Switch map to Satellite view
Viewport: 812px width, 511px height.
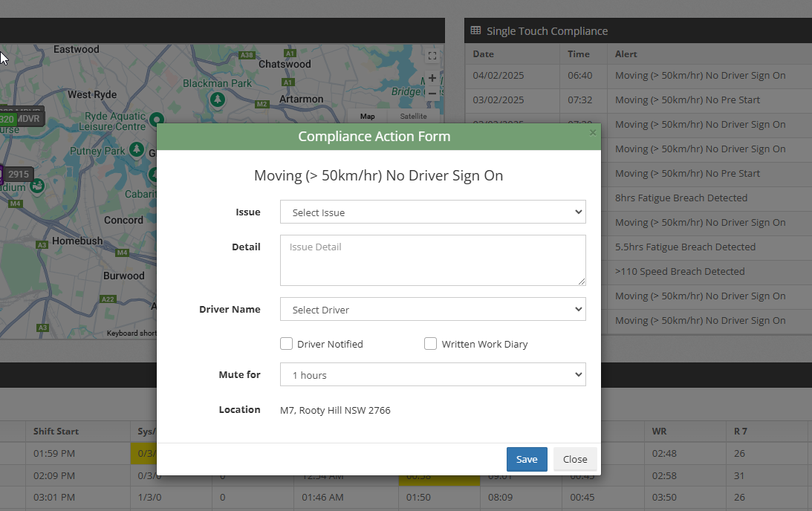[413, 117]
